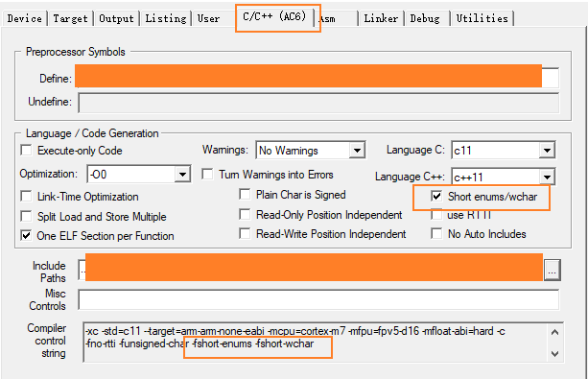Go to the Utilities tab

coord(482,18)
